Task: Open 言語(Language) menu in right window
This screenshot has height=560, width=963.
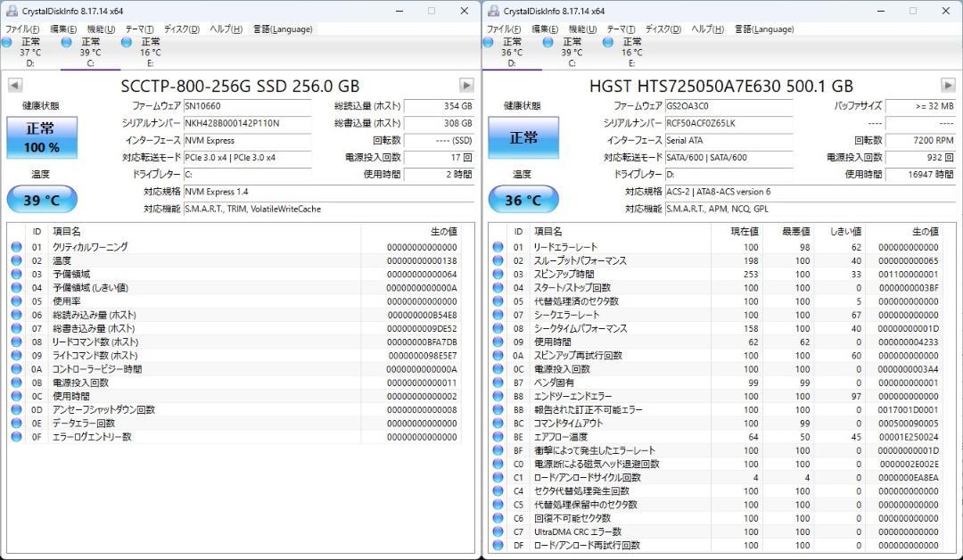Action: (764, 29)
